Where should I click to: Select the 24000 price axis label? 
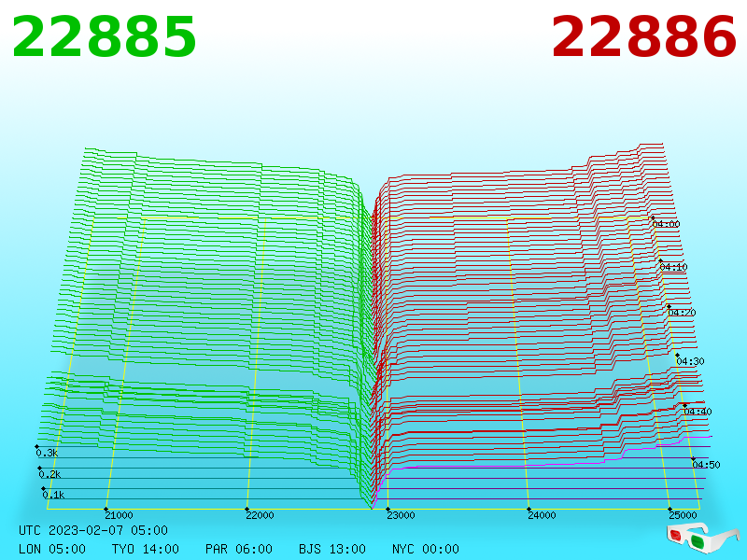pos(543,515)
